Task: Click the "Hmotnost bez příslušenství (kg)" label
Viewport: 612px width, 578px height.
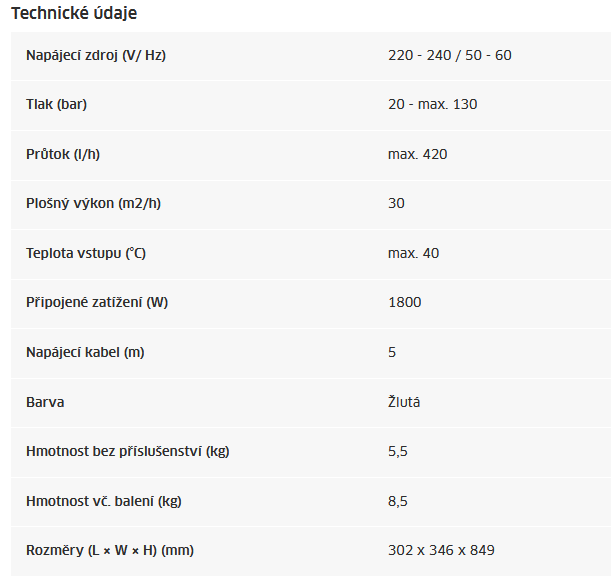Action: 128,451
